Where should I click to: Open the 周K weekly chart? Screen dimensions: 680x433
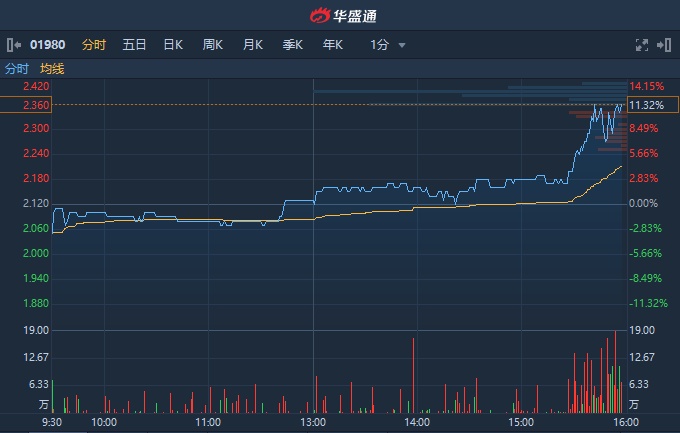(x=212, y=45)
